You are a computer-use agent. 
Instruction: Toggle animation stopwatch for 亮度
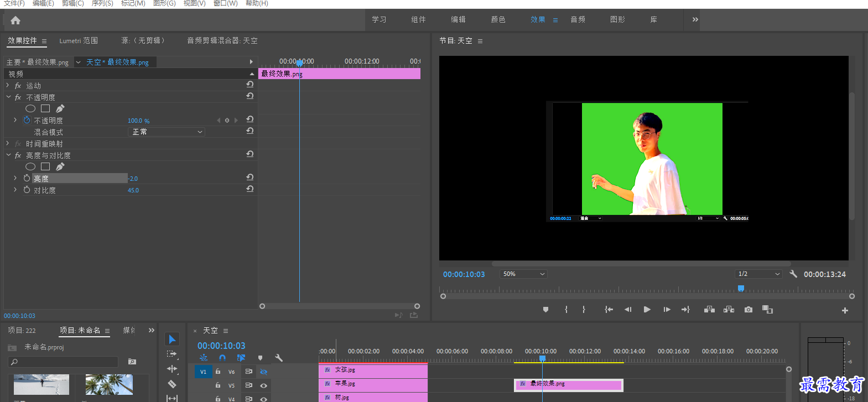click(27, 178)
